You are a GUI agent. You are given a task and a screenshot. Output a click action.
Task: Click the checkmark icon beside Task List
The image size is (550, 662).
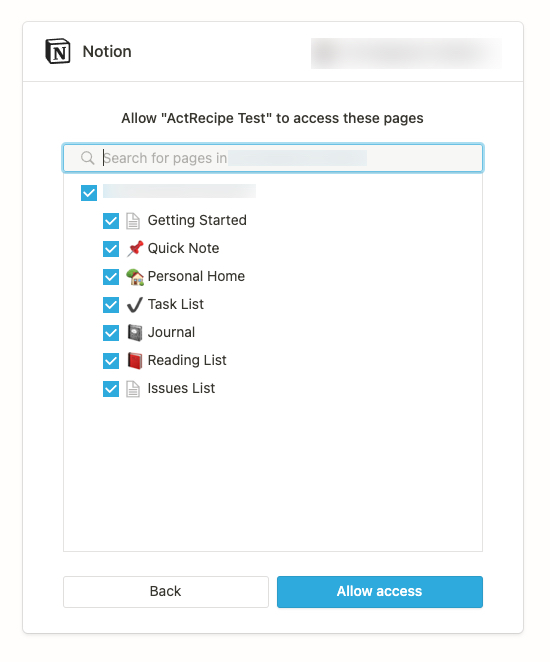point(135,304)
